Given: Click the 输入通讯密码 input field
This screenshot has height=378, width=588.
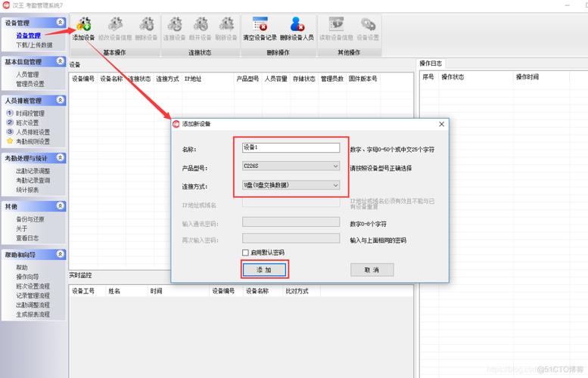Looking at the screenshot, I should pyautogui.click(x=291, y=222).
